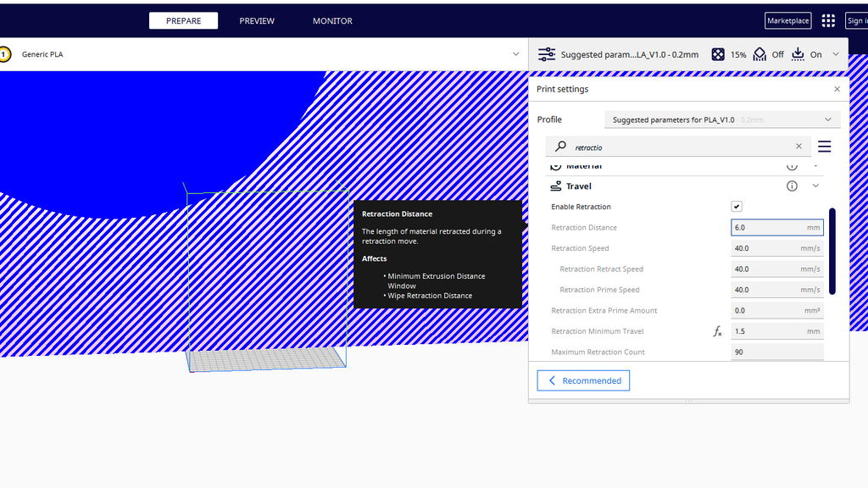The height and width of the screenshot is (488, 868).
Task: Click the Retraction Extra Prime Amount label
Action: coord(604,310)
